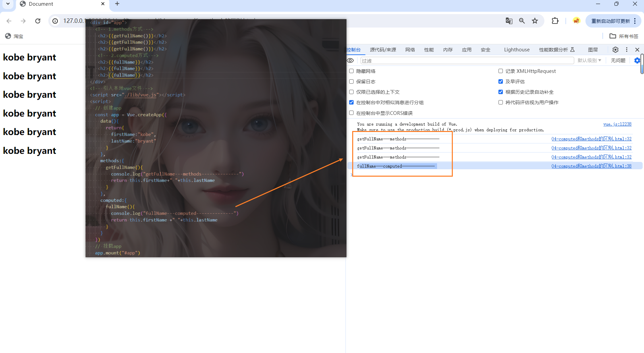Bookmark this page with the star icon
This screenshot has height=353, width=644.
[535, 21]
